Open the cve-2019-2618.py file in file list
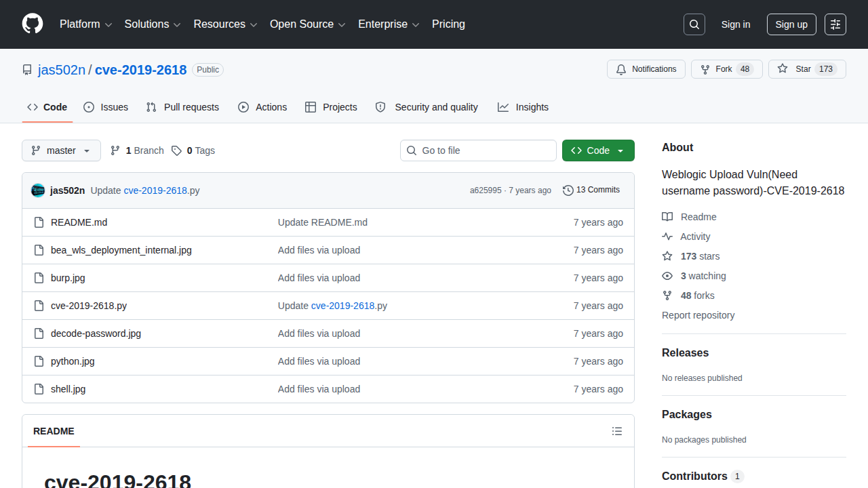Viewport: 868px width, 488px height. 89,306
